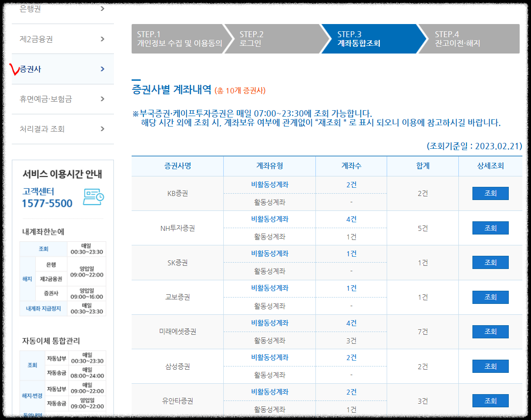Click the 교보증권 name cell

177,297
